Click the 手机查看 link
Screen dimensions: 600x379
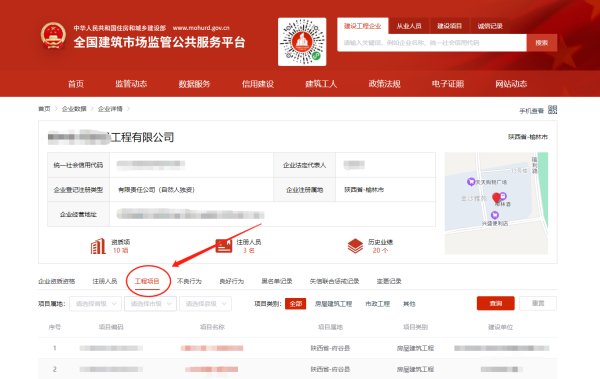coord(532,111)
